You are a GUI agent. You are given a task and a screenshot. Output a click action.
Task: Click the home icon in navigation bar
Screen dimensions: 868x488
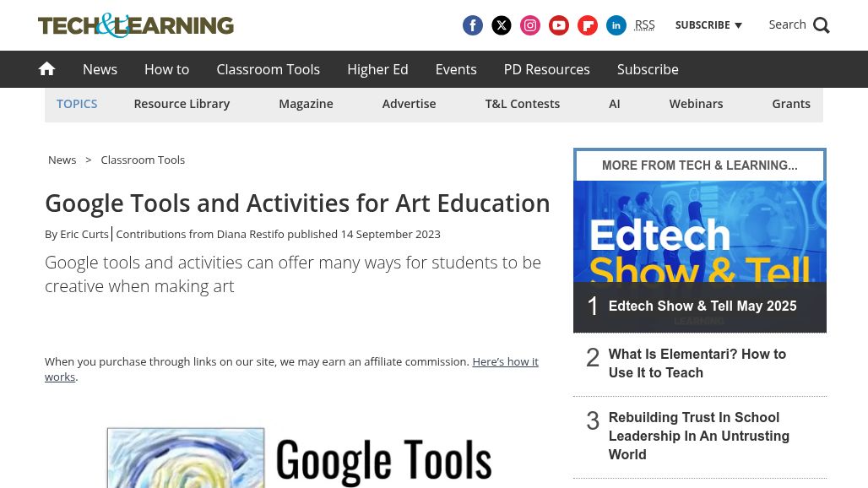[x=47, y=68]
